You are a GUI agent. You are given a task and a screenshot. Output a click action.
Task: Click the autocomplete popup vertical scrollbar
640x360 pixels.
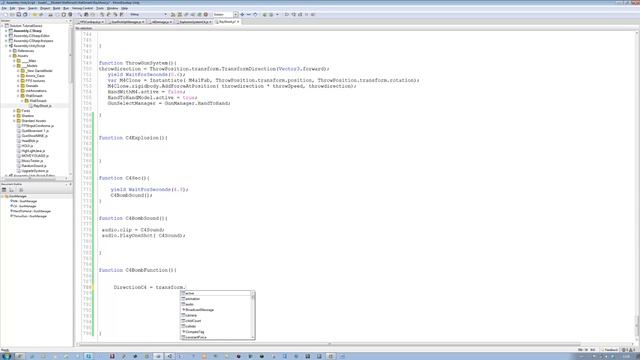253,315
